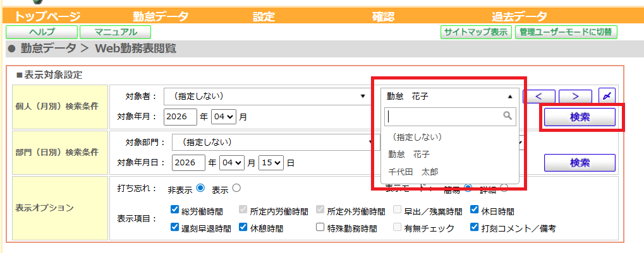The height and width of the screenshot is (253, 644).
Task: Select the 打ち忘れ 表示 radio button
Action: coord(236,187)
